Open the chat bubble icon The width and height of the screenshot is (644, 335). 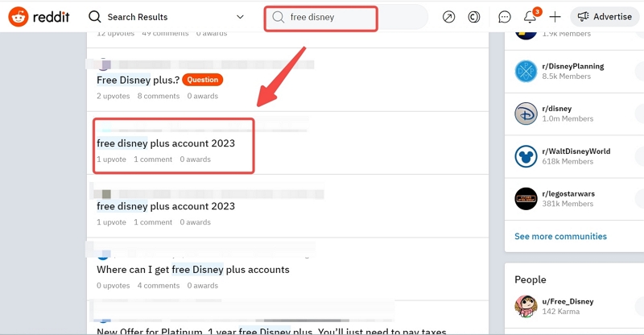(x=505, y=17)
